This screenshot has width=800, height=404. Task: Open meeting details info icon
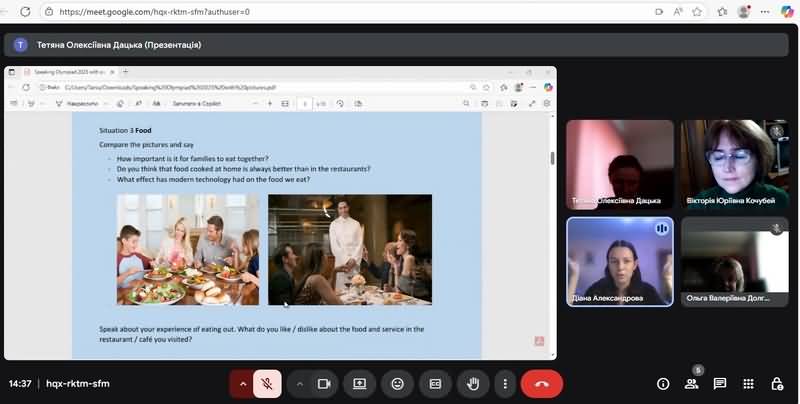coord(662,383)
